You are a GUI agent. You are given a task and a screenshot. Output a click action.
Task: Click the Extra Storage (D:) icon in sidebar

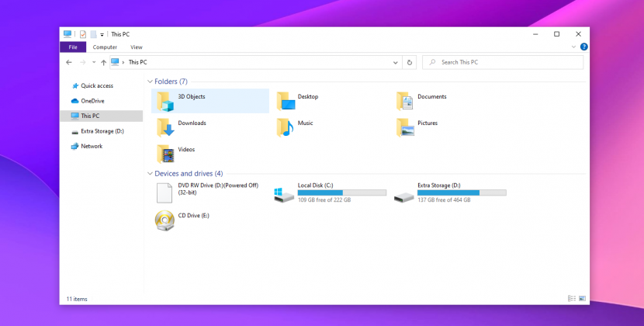(74, 131)
